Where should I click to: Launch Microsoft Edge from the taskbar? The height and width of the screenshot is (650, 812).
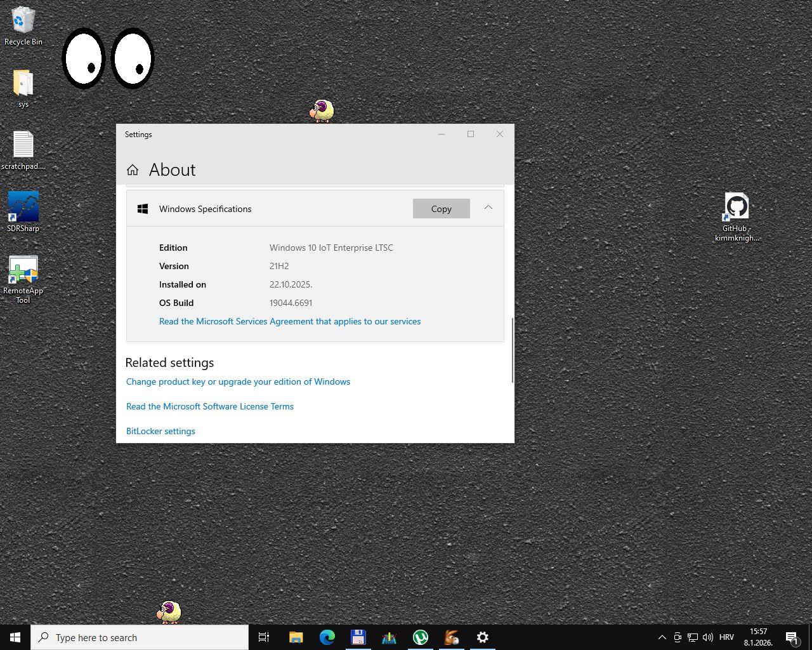327,637
